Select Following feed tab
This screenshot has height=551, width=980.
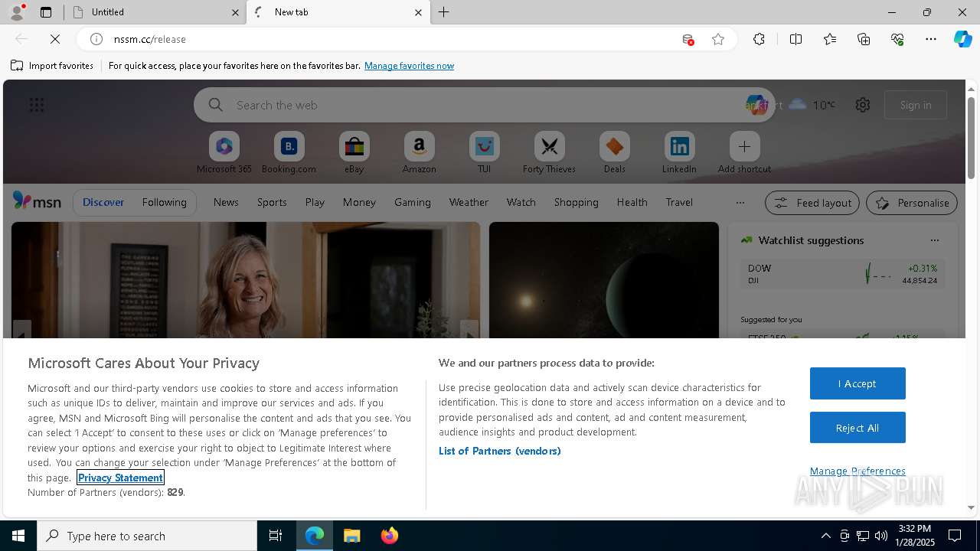[x=164, y=202]
